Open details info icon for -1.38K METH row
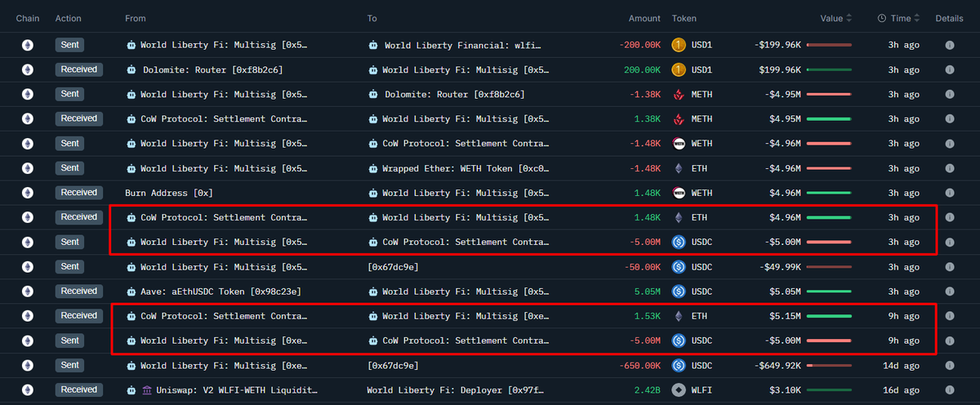 (950, 95)
